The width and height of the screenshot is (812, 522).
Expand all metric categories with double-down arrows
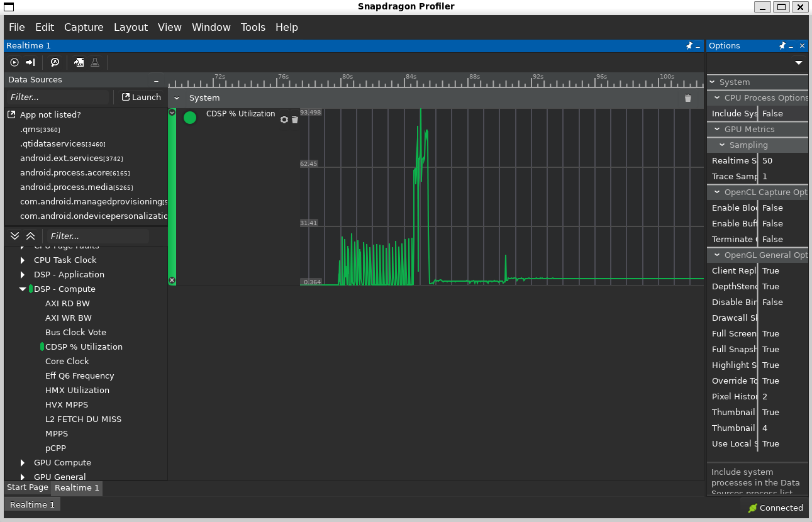click(15, 236)
